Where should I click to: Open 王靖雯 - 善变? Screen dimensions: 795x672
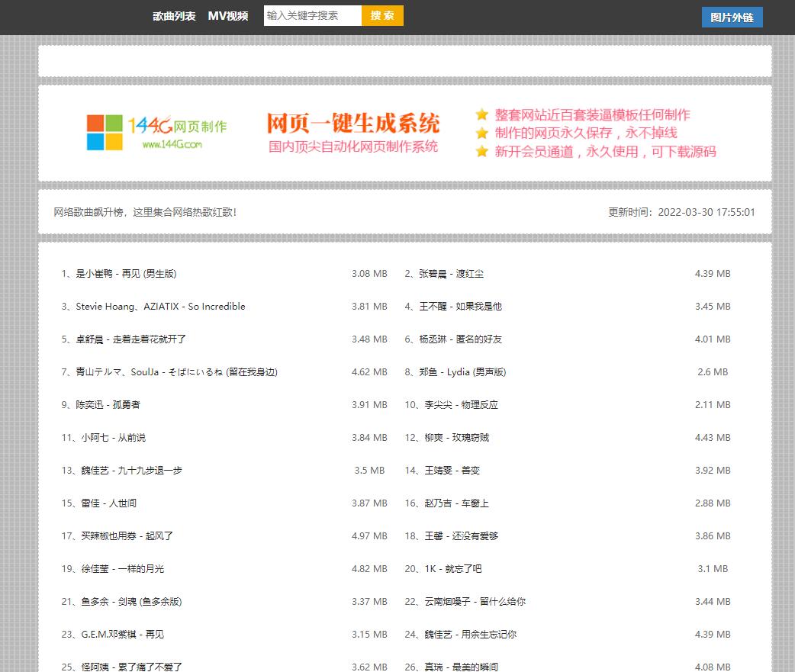[x=442, y=471]
